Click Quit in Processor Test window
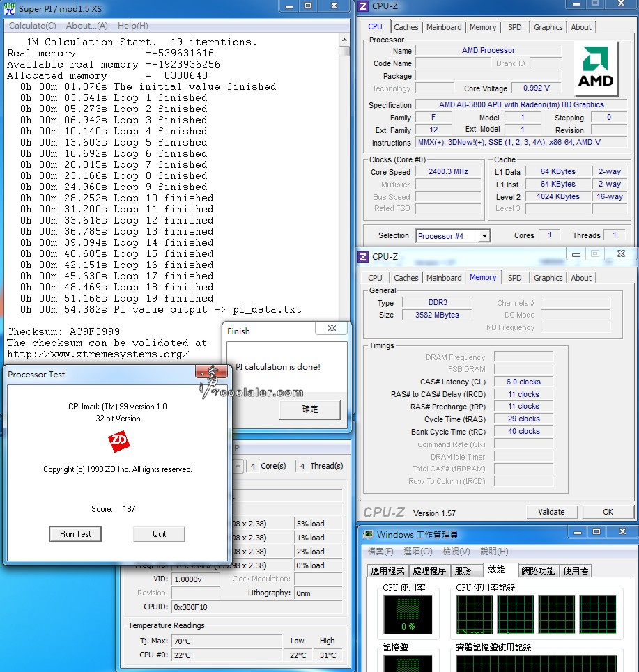 click(159, 534)
